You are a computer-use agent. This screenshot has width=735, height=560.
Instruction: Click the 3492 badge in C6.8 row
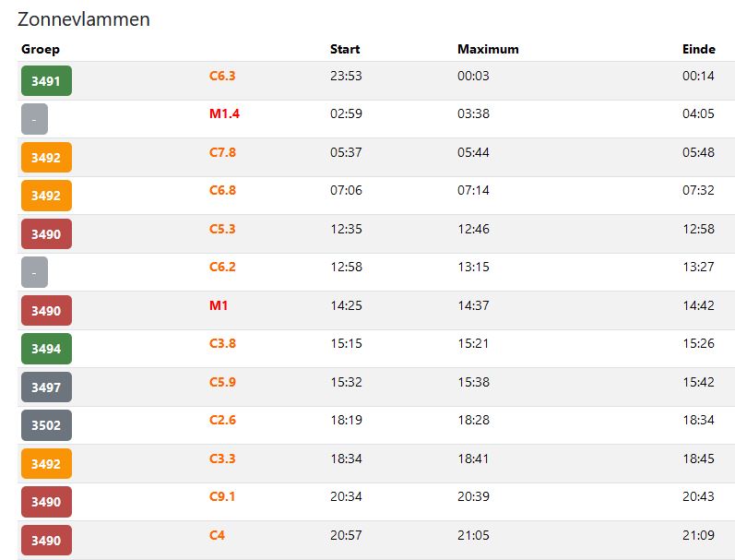(45, 196)
